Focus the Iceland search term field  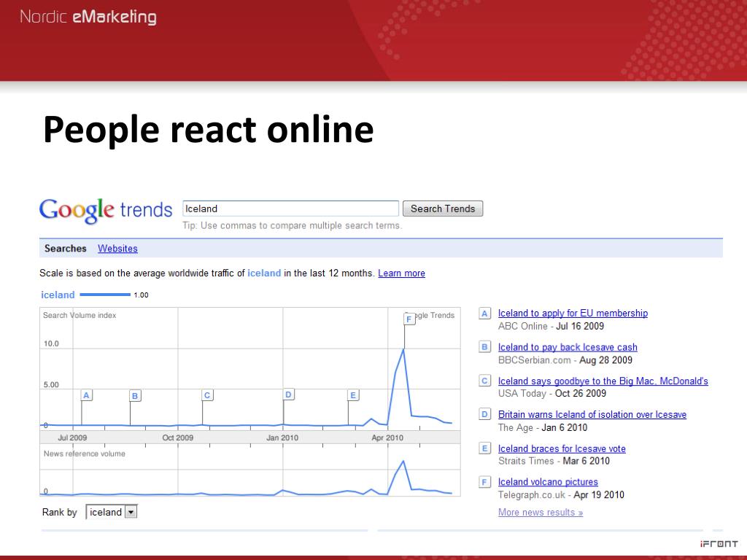tap(290, 209)
